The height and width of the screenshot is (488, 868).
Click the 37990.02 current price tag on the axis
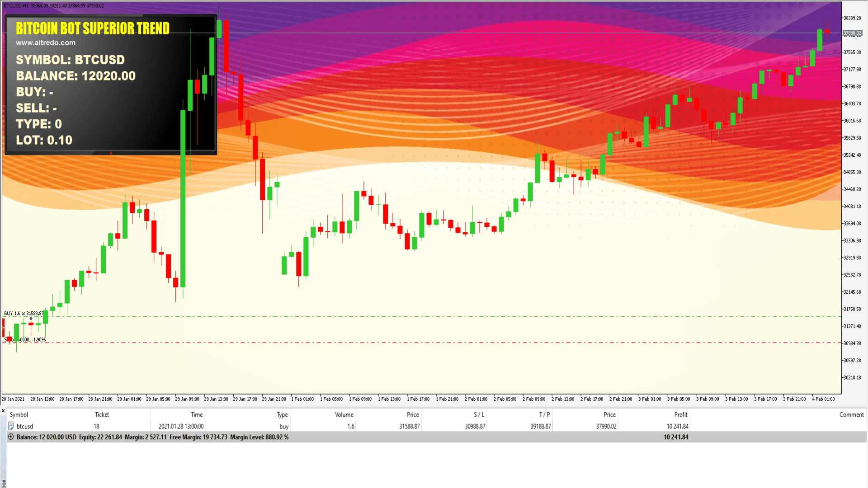(852, 33)
